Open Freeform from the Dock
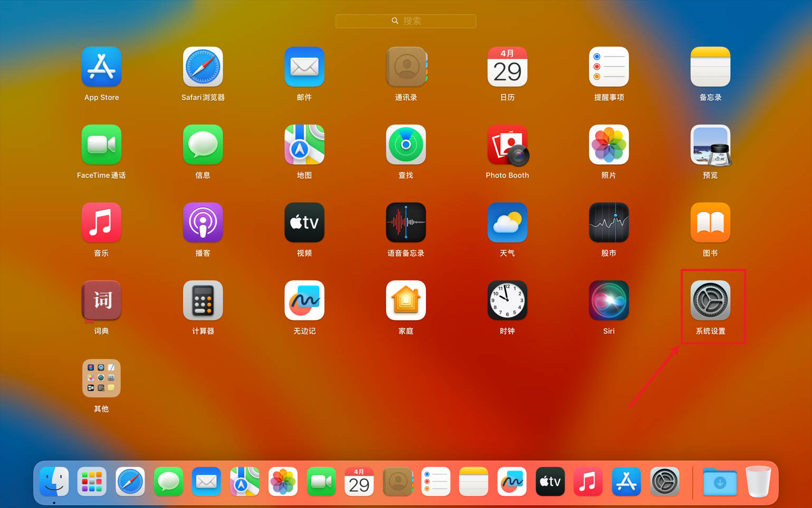The height and width of the screenshot is (508, 812). 512,482
